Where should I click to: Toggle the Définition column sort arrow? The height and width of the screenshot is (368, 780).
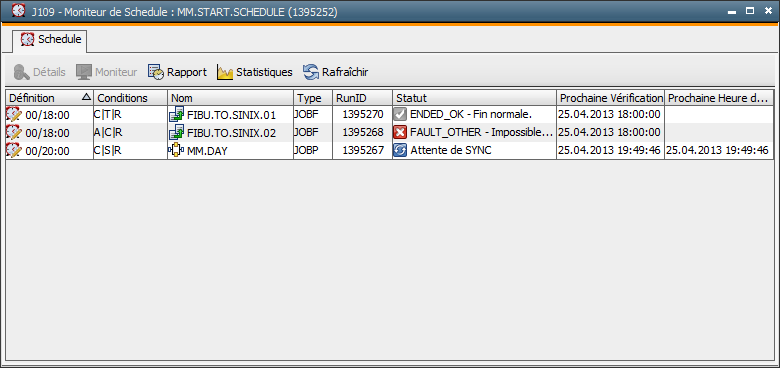86,97
